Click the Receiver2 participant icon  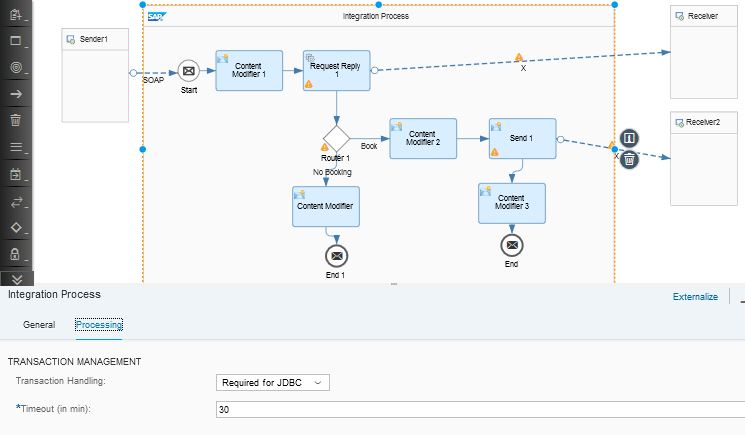(x=679, y=123)
